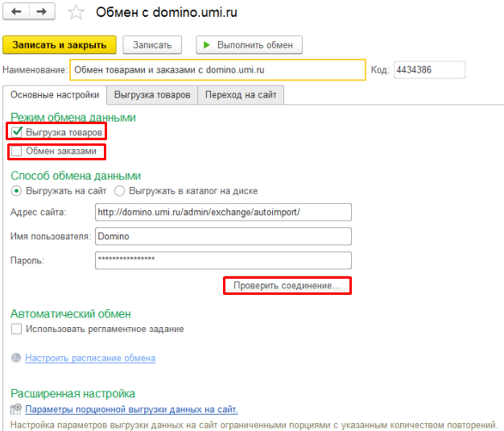Edit the 'Имя пользователя' field
Screen dimensions: 504x431
[x=223, y=236]
